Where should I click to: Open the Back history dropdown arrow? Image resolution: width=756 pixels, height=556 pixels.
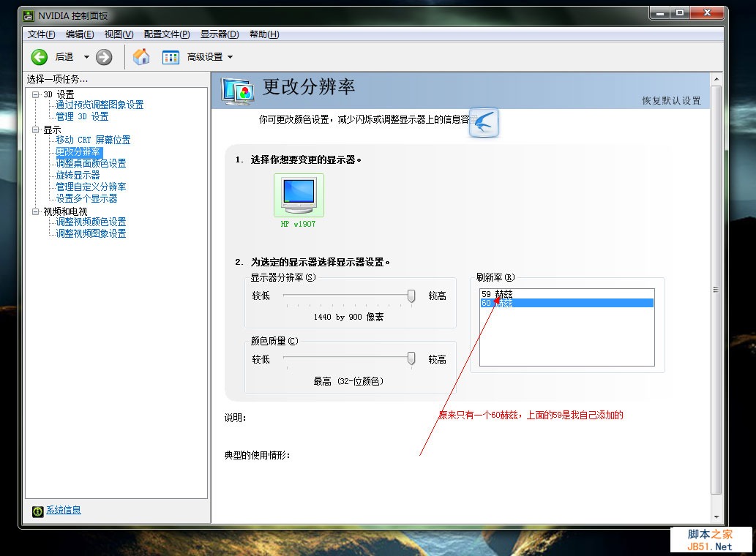click(x=86, y=57)
